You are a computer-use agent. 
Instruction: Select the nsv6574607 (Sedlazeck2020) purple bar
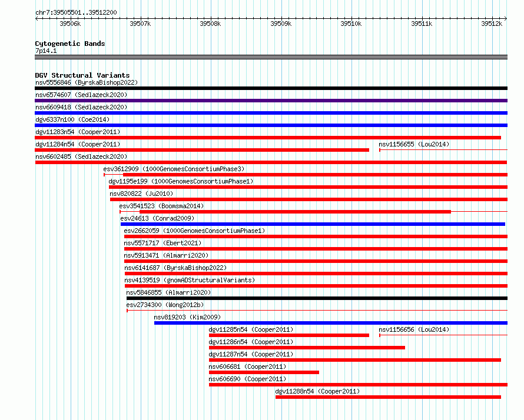tap(271, 101)
